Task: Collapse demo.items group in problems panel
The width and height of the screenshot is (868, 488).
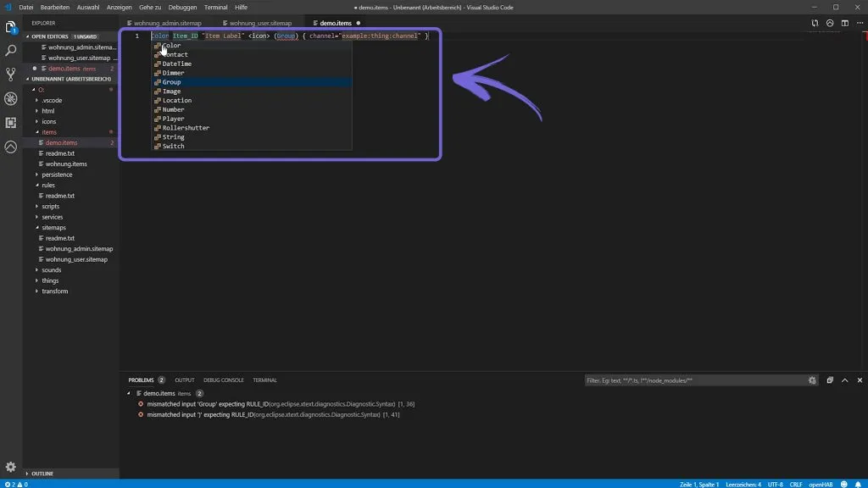Action: tap(129, 393)
